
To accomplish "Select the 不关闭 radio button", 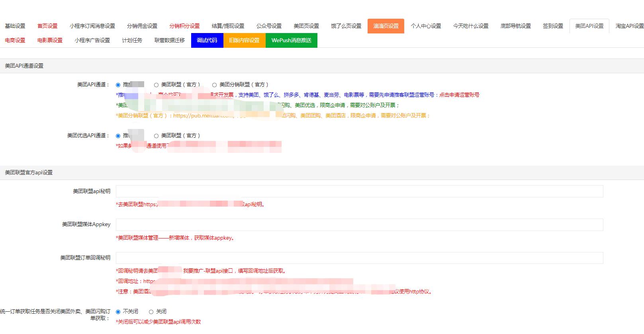I will pos(118,312).
